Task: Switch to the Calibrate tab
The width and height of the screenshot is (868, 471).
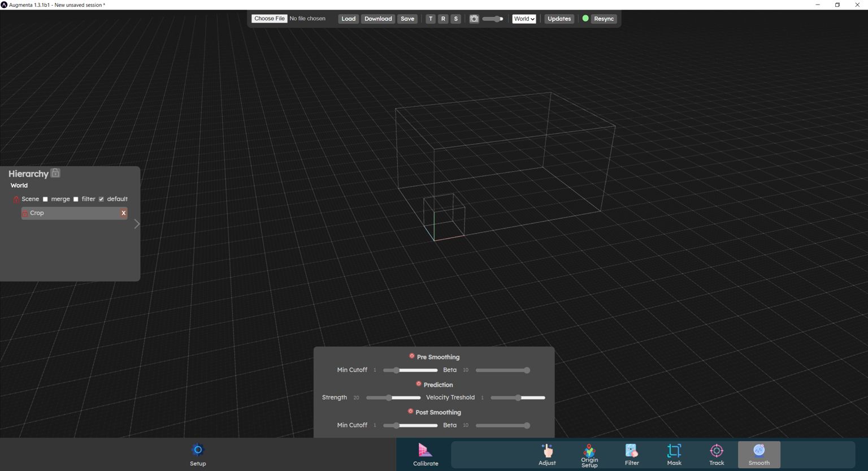Action: pyautogui.click(x=425, y=454)
